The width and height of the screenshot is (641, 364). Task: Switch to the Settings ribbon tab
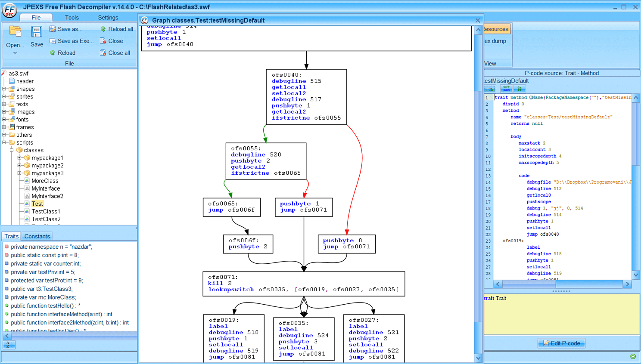[x=108, y=18]
